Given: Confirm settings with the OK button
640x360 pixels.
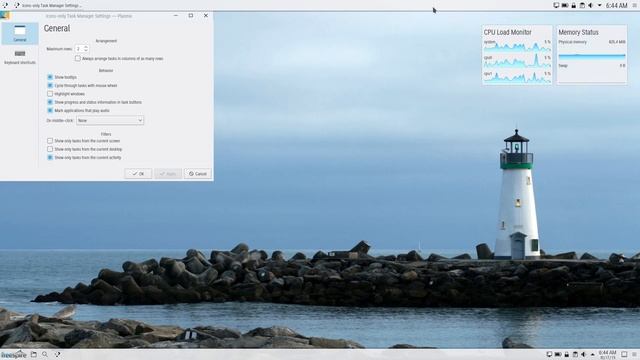Looking at the screenshot, I should coord(138,173).
